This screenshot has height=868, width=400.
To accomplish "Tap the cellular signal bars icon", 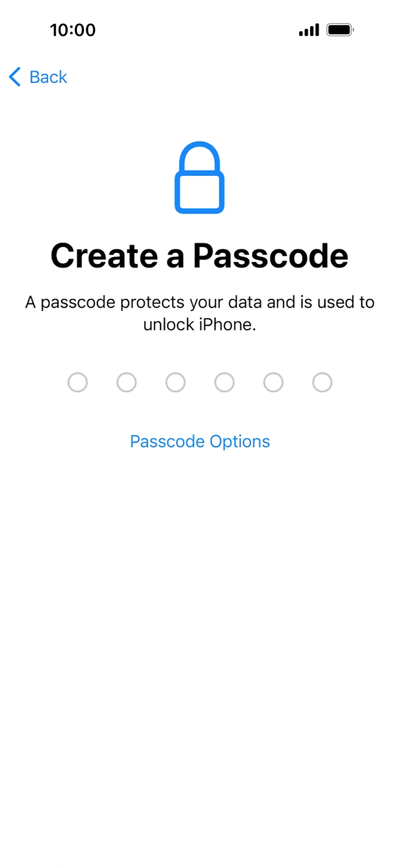I will click(x=308, y=29).
